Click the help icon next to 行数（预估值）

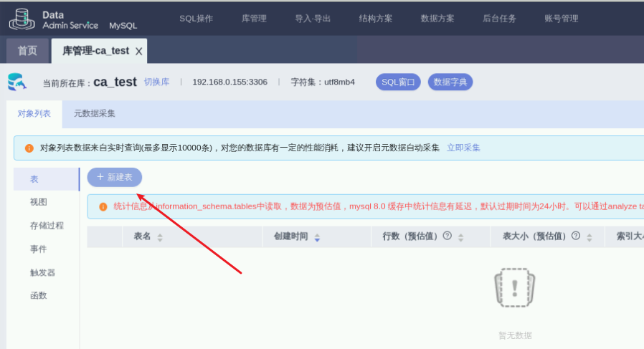[448, 236]
